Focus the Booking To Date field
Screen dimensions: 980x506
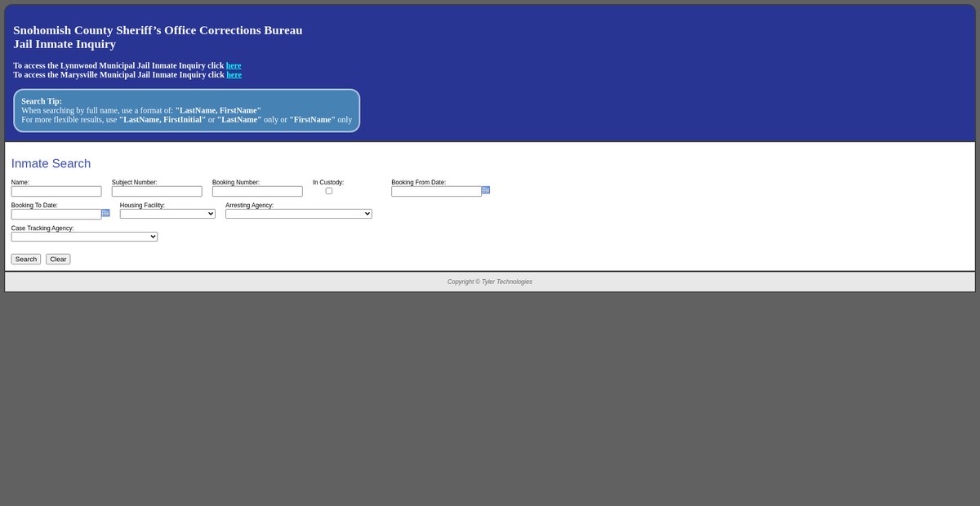56,214
